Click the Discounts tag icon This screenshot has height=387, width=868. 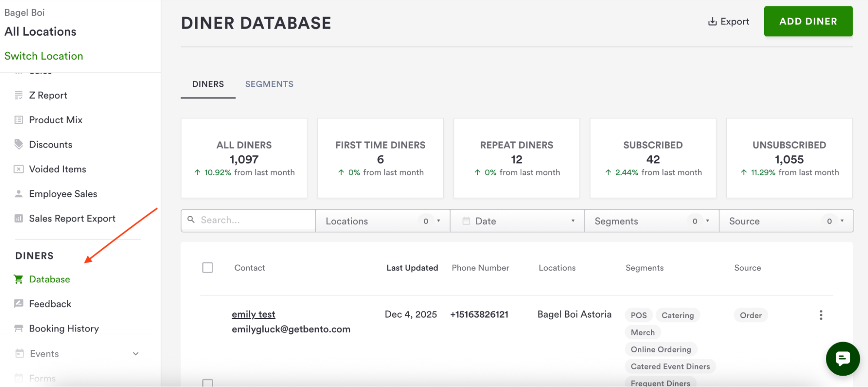tap(19, 144)
